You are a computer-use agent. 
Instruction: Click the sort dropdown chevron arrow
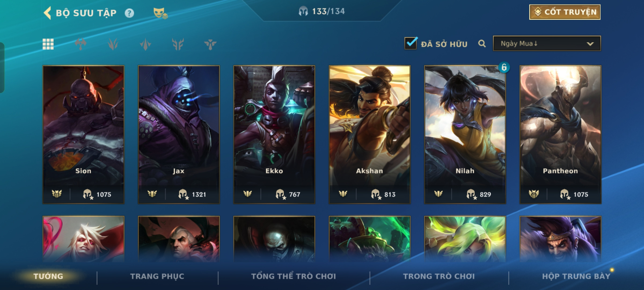590,44
